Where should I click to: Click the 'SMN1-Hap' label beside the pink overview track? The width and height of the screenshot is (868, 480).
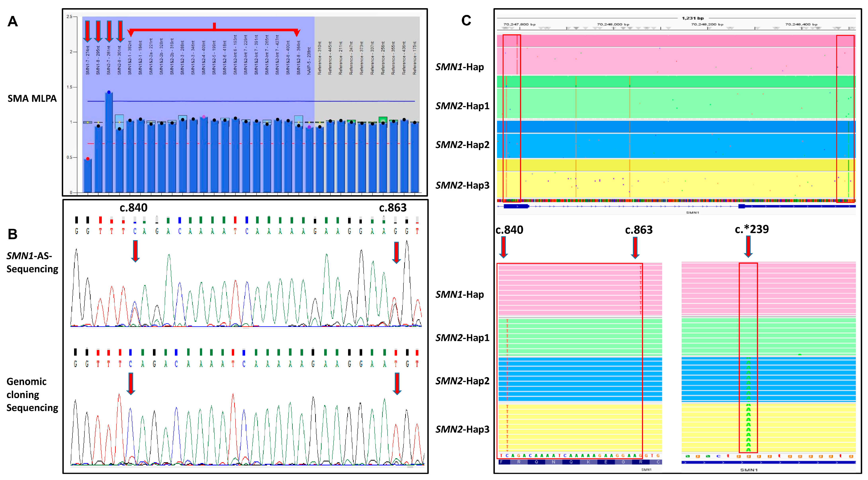coord(460,67)
